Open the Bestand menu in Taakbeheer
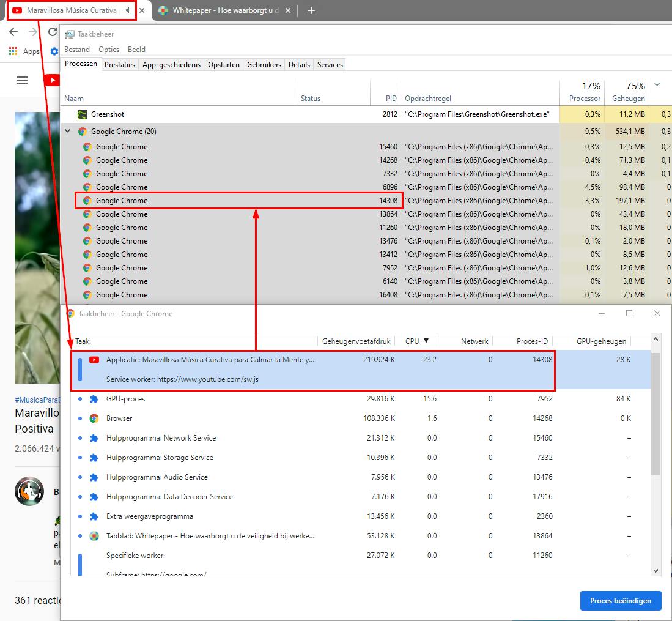Image resolution: width=672 pixels, height=621 pixels. tap(77, 50)
